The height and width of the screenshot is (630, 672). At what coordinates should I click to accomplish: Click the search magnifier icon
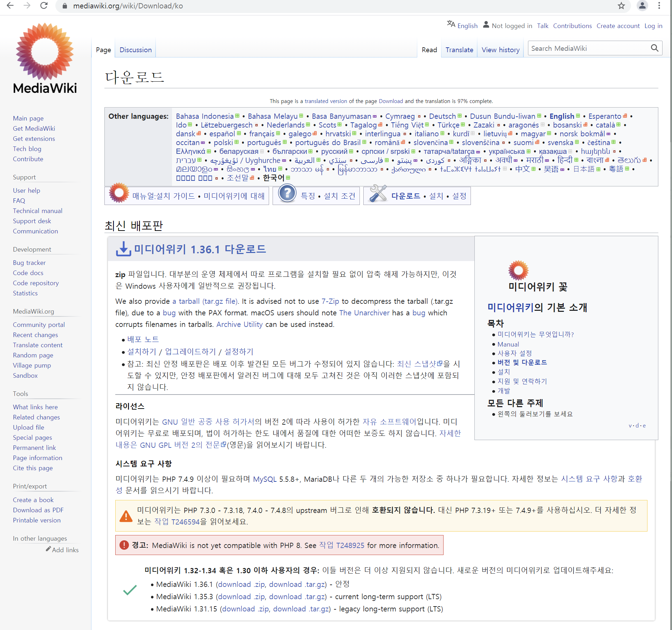click(654, 48)
